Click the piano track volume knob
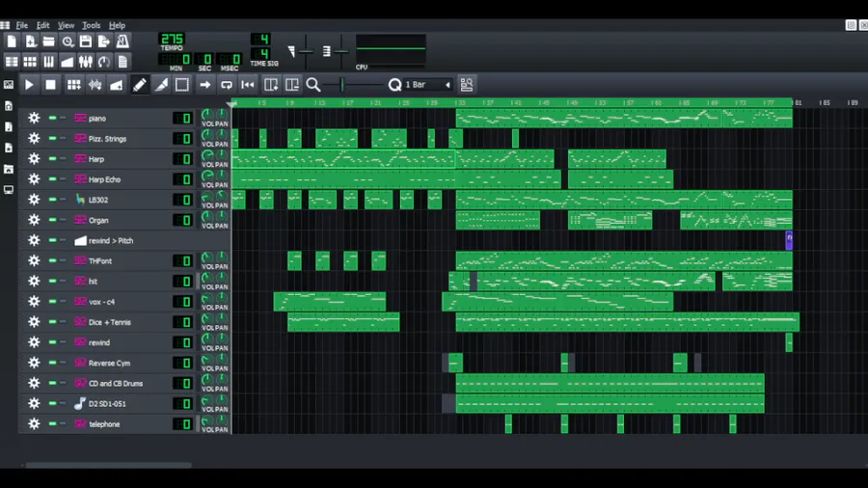Viewport: 868px width, 488px height. tap(207, 115)
